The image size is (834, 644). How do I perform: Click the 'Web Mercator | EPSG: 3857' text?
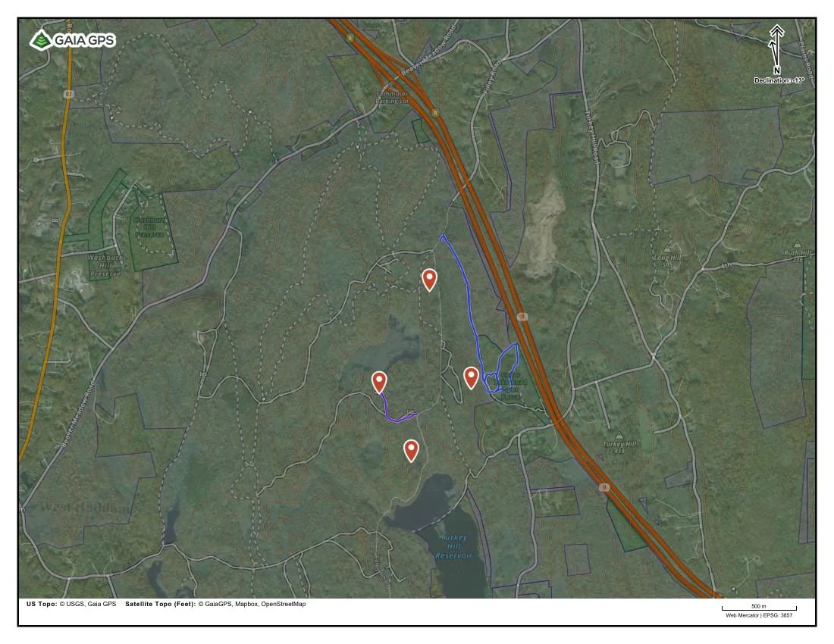(759, 615)
